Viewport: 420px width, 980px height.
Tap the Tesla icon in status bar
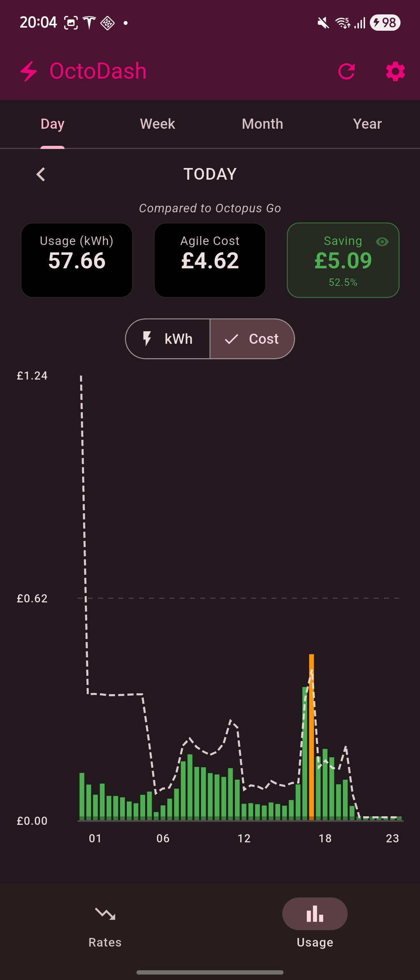[89, 23]
